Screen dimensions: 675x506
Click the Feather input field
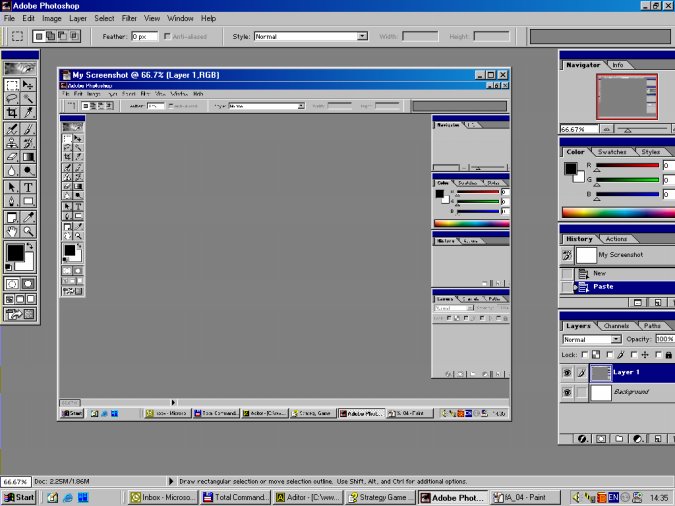tap(145, 36)
